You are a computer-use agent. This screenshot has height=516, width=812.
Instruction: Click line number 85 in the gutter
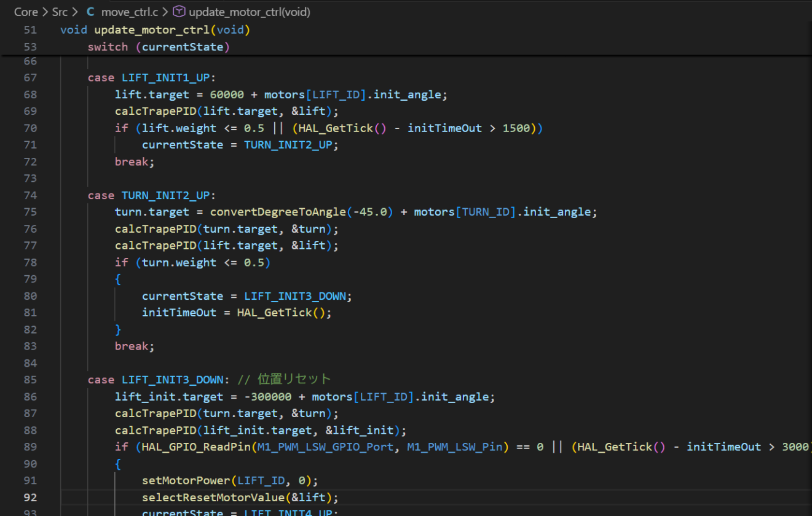30,380
